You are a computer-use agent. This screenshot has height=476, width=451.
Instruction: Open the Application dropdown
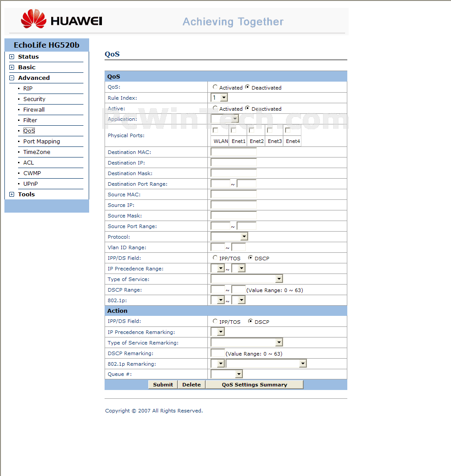pos(225,119)
